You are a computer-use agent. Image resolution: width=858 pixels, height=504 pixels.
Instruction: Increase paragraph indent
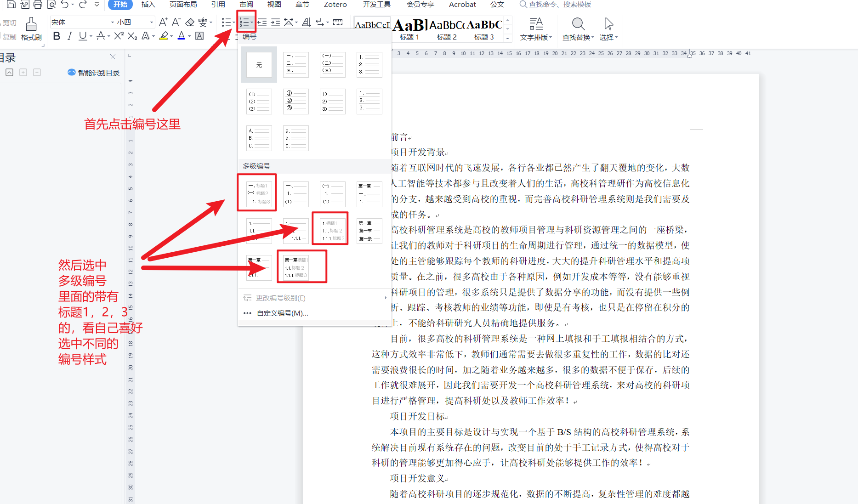click(x=275, y=22)
